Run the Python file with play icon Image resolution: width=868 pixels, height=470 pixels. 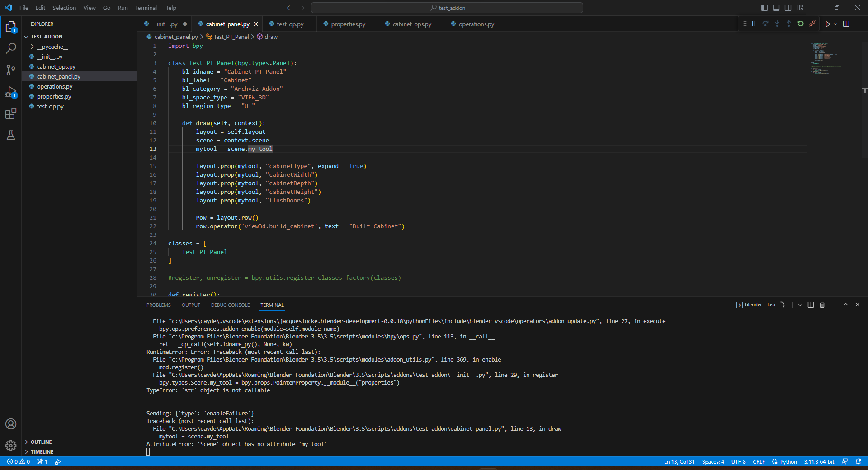point(828,24)
